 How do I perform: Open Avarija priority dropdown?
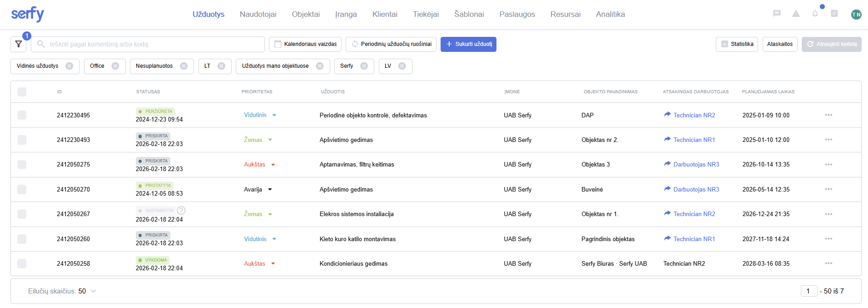[270, 189]
